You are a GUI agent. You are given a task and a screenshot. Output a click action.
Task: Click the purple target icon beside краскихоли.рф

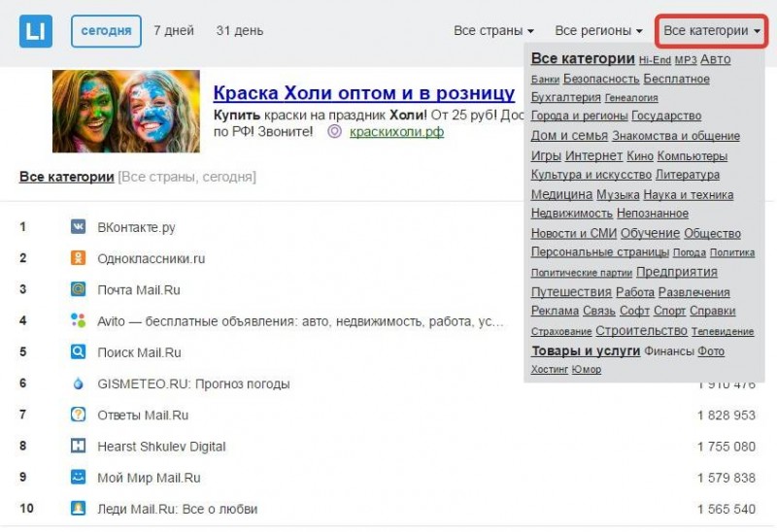click(334, 132)
